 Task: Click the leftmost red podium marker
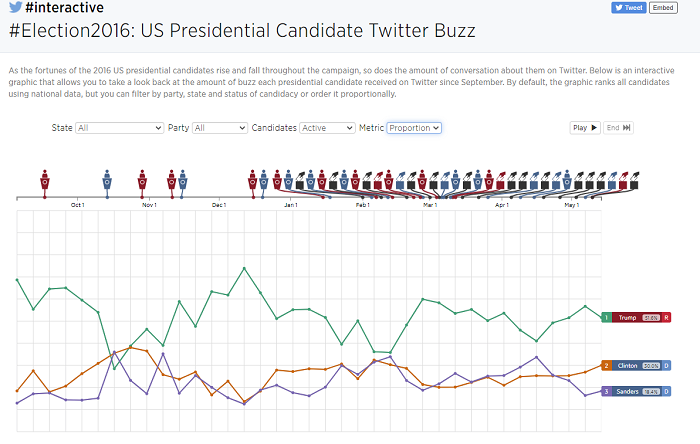(44, 180)
